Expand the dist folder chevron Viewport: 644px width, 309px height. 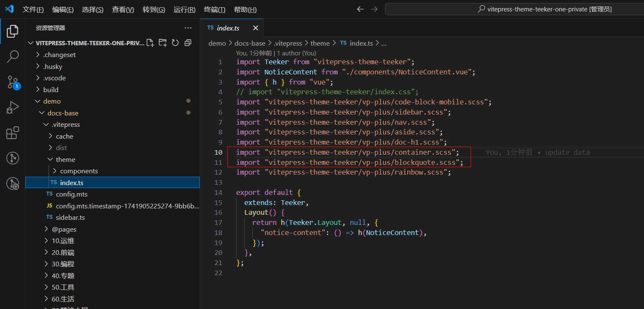(x=51, y=148)
